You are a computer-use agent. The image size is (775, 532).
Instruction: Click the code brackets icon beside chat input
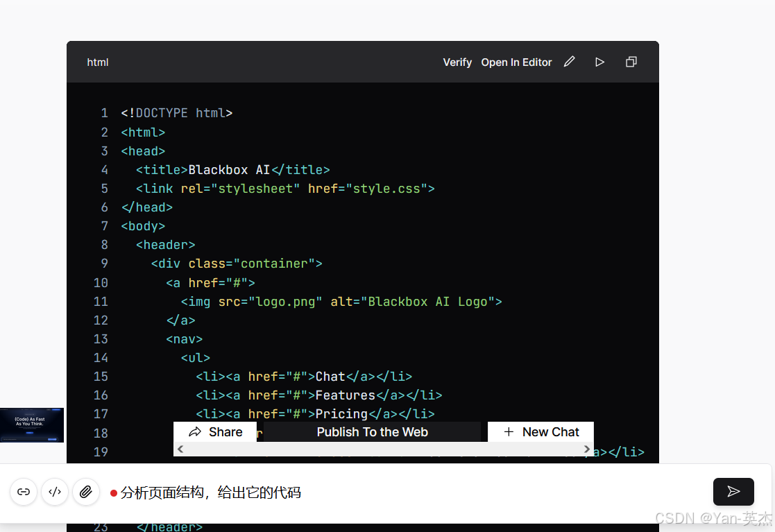tap(54, 492)
